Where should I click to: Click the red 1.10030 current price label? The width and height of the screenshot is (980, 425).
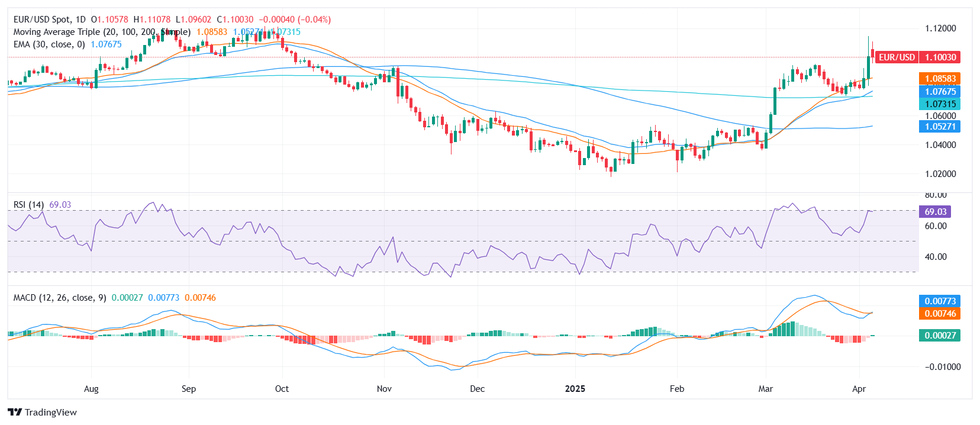tap(940, 57)
